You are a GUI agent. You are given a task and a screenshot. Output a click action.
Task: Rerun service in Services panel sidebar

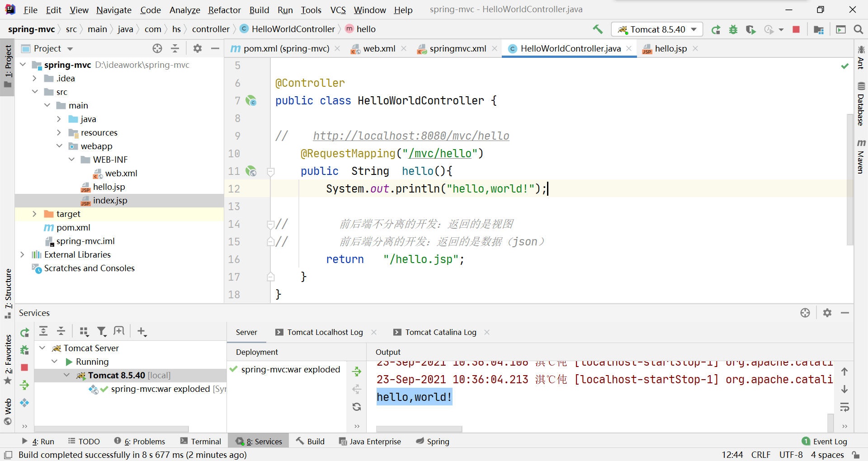(25, 333)
